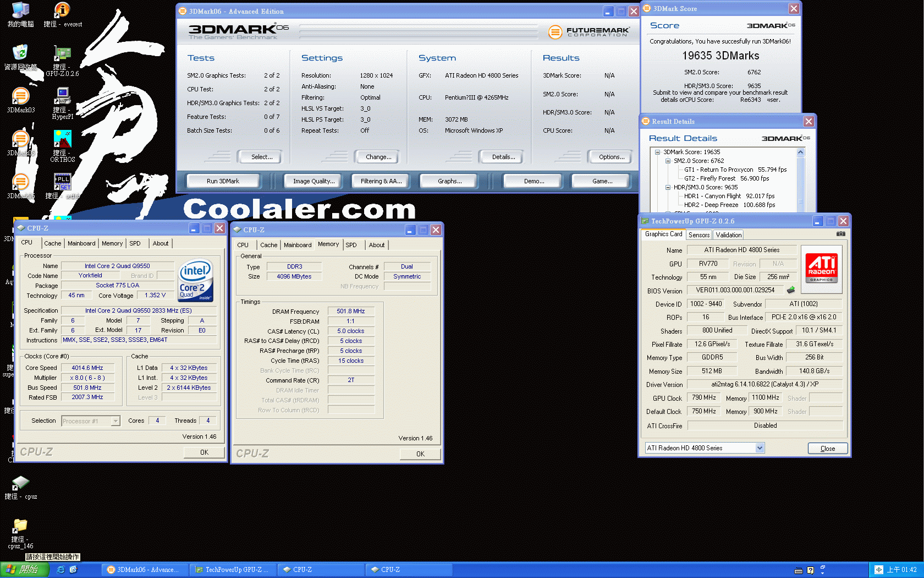Collapse the SM2.0 Score: 6762 node

[668, 161]
